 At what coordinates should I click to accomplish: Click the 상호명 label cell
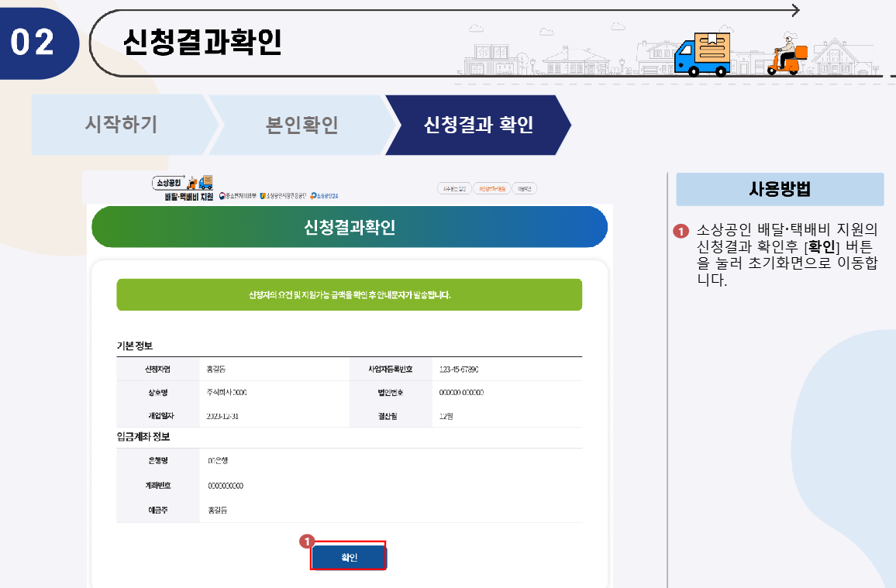coord(157,393)
